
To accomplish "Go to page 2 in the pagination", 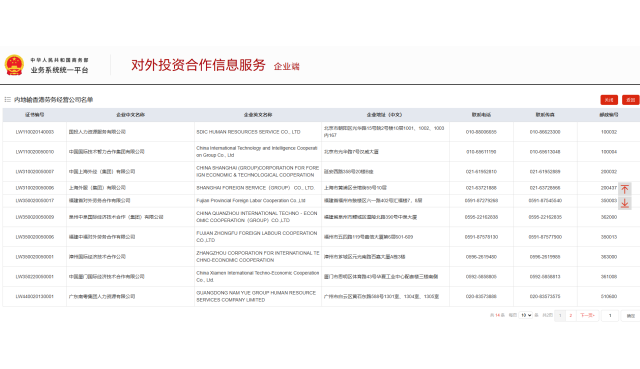I will click(571, 315).
